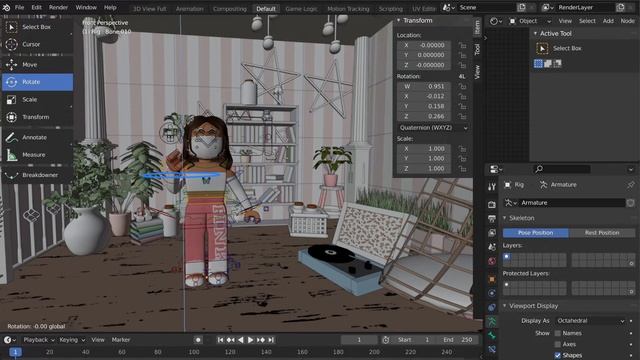Open the Render menu

click(58, 7)
